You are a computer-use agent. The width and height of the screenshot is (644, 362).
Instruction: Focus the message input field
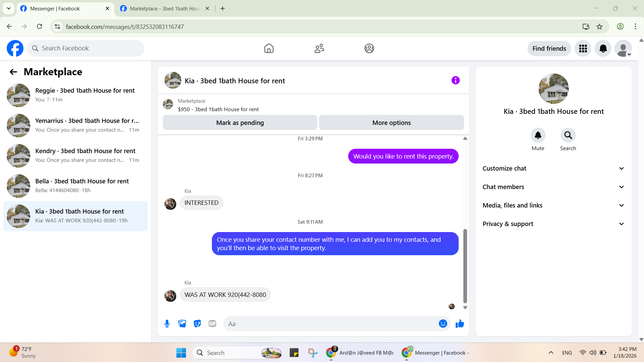[331, 324]
